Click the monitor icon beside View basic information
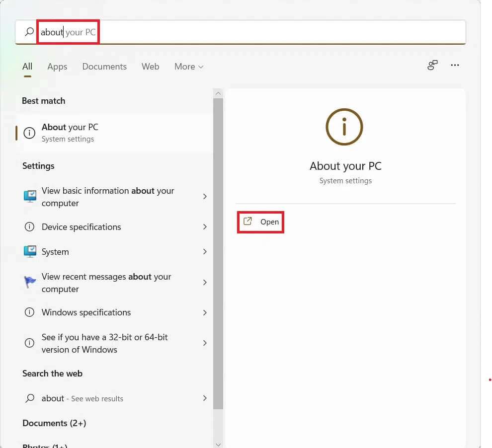 [x=30, y=196]
